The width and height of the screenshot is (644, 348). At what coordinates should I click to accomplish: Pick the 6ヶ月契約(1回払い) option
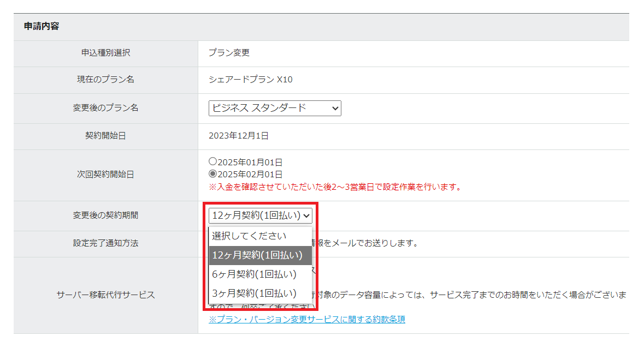[x=254, y=274]
